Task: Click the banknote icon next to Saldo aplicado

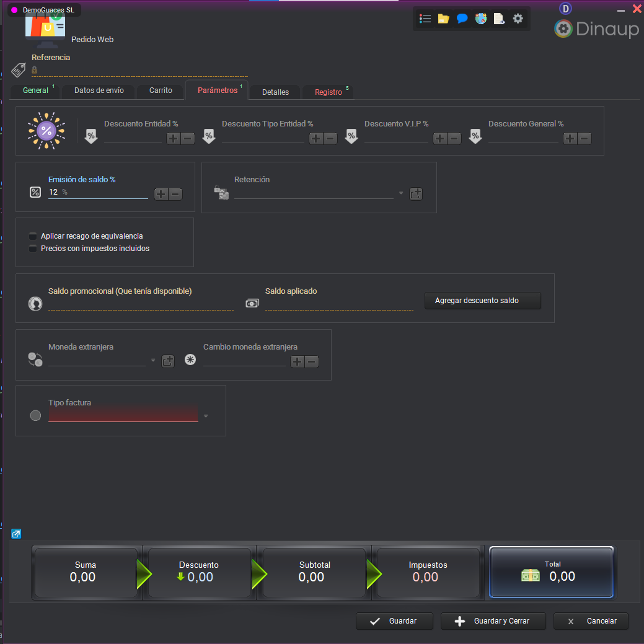Action: coord(252,303)
